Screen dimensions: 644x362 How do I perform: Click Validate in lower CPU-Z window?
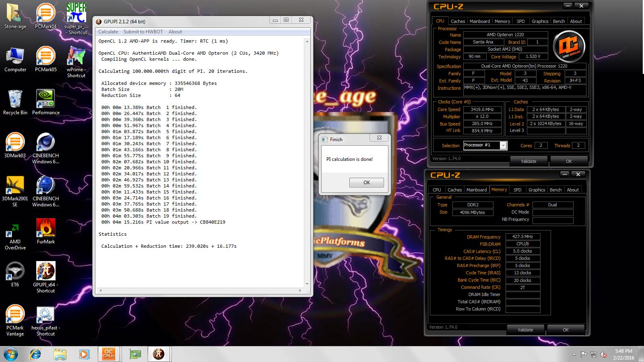[525, 330]
